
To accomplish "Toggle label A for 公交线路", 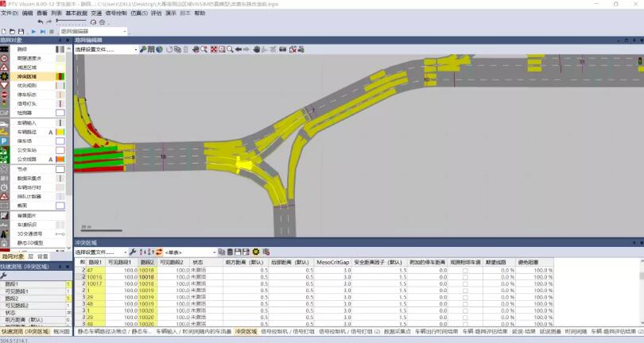I will tap(51, 159).
